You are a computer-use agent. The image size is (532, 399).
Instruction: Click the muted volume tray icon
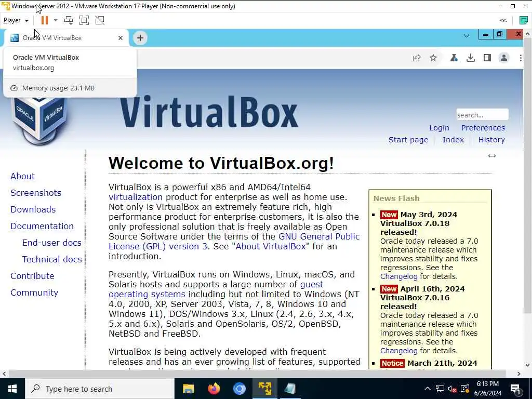(x=453, y=389)
